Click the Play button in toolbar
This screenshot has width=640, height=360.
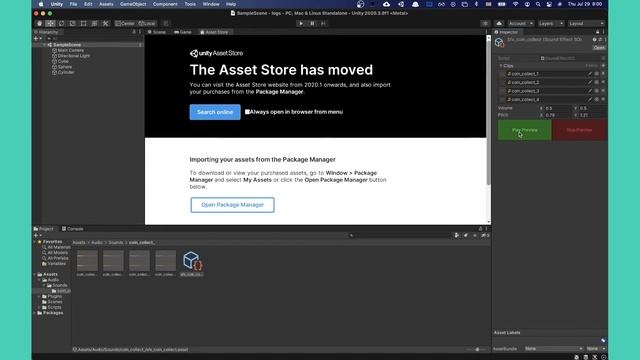point(301,24)
